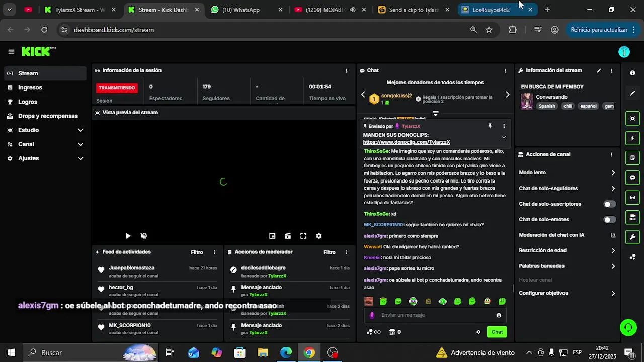The height and width of the screenshot is (362, 644).
Task: Click the Conversando category thumbnail
Action: (x=527, y=102)
